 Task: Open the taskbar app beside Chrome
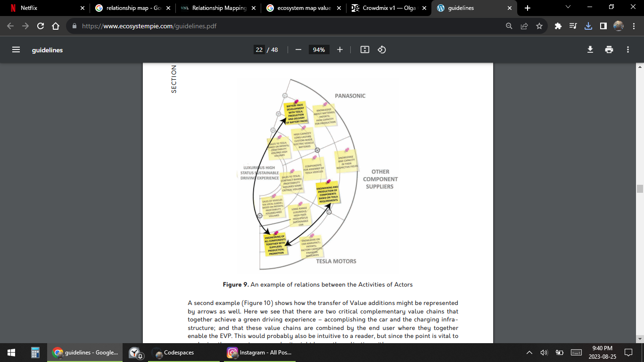pyautogui.click(x=135, y=353)
